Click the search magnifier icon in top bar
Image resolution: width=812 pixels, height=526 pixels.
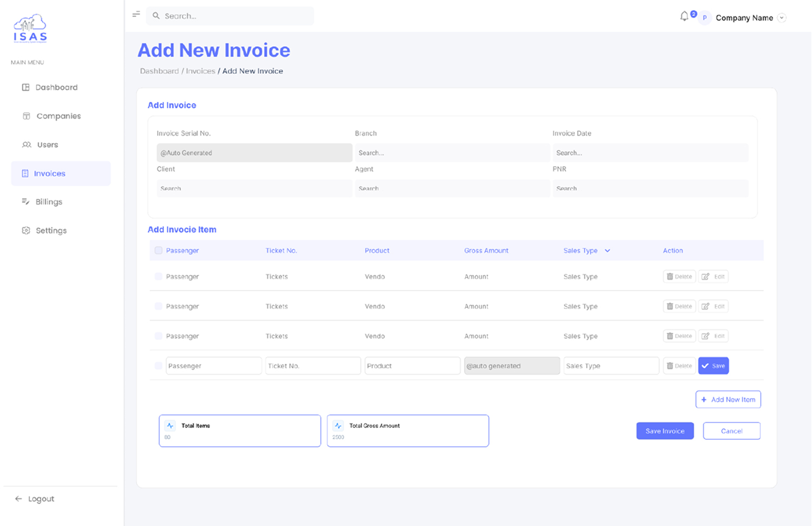(156, 16)
